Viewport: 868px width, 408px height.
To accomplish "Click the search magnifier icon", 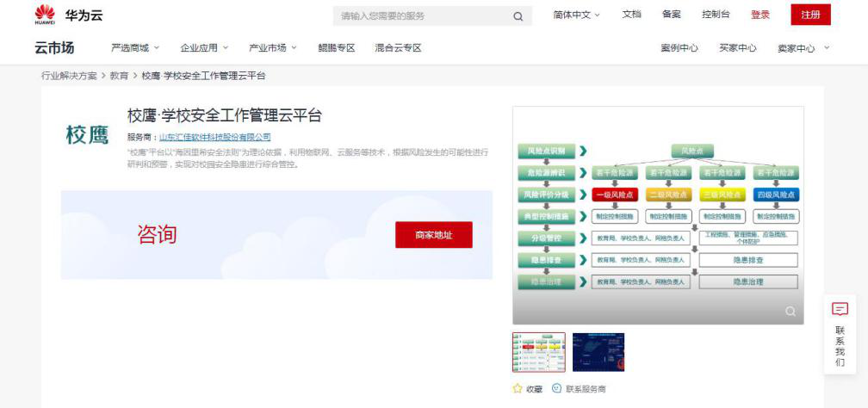I will pos(518,16).
